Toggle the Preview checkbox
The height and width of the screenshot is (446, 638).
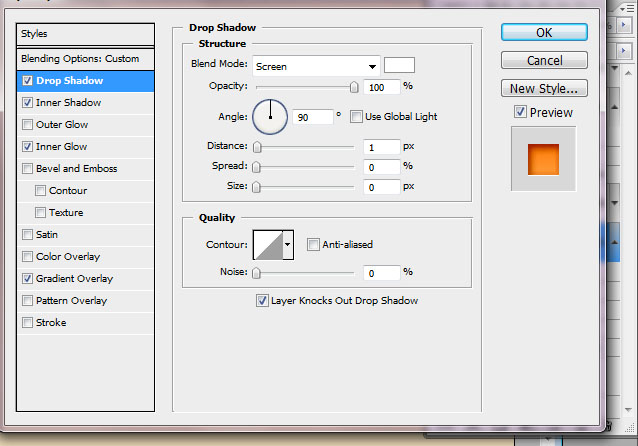[x=520, y=112]
